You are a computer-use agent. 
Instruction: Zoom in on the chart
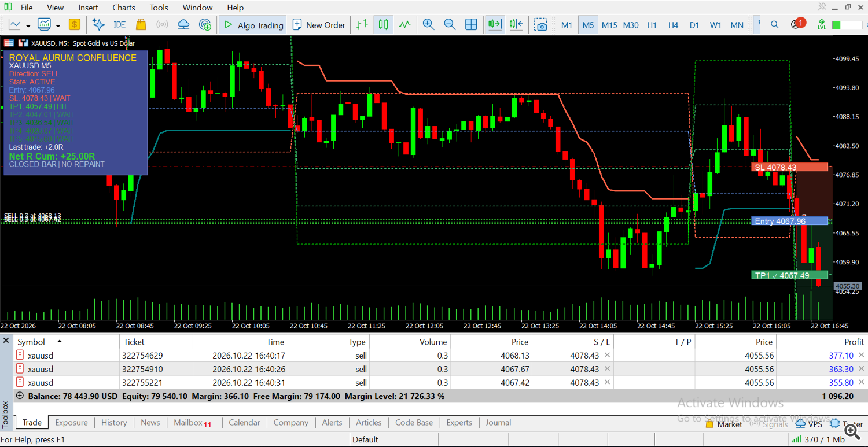pos(428,24)
